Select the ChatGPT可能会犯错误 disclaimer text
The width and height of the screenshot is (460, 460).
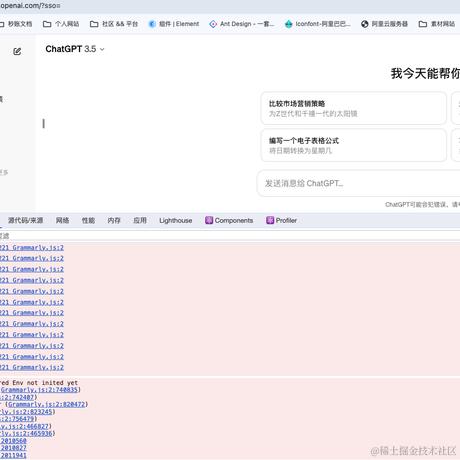tap(422, 204)
